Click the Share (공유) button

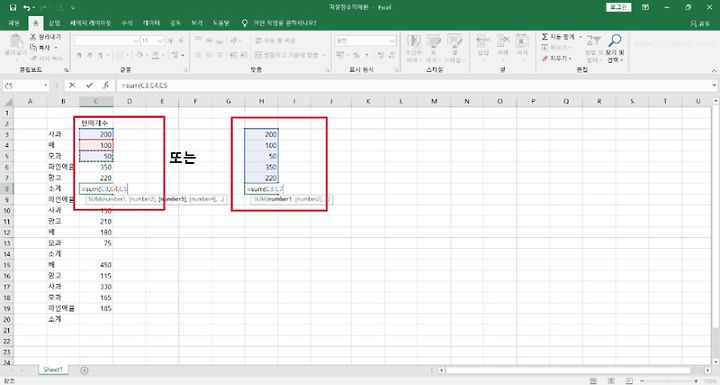pyautogui.click(x=700, y=23)
